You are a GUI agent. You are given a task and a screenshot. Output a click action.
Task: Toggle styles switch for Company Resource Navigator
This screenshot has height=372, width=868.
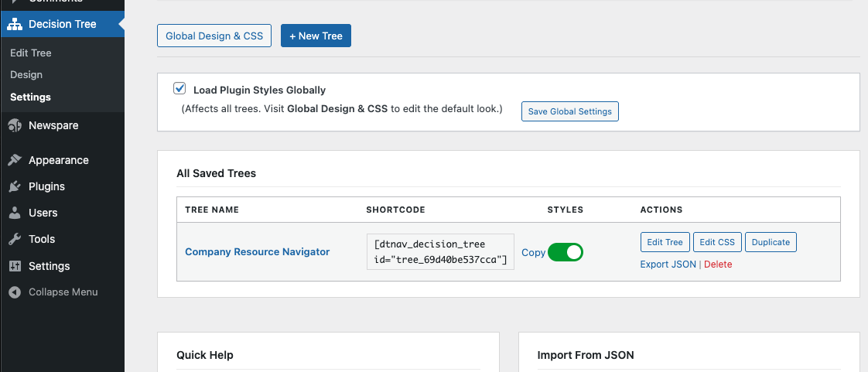[566, 252]
